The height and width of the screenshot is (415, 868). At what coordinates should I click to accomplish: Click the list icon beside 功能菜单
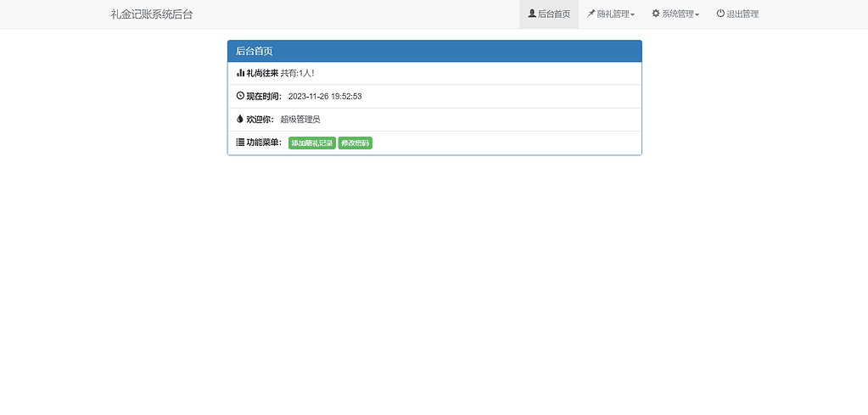[x=240, y=143]
